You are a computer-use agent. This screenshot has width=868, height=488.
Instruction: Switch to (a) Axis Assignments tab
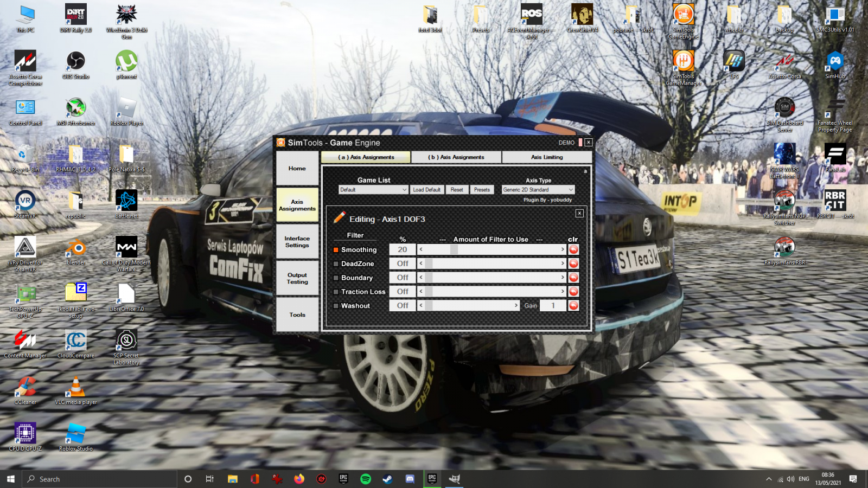click(x=366, y=157)
